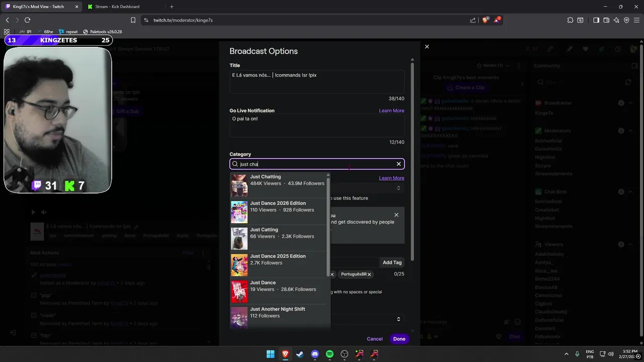Open a new tab with plus button
This screenshot has width=644, height=362.
pos(172,7)
